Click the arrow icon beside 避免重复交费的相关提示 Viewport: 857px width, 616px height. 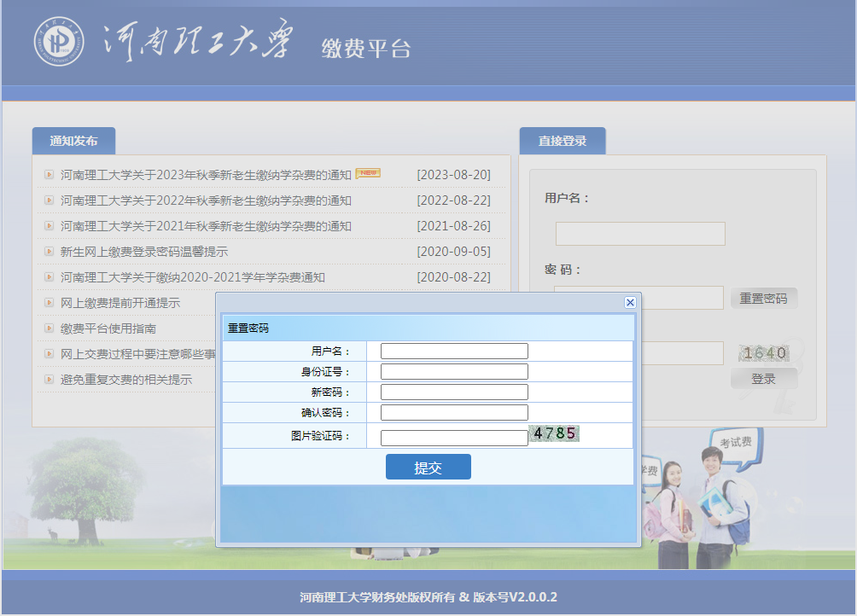[x=48, y=379]
